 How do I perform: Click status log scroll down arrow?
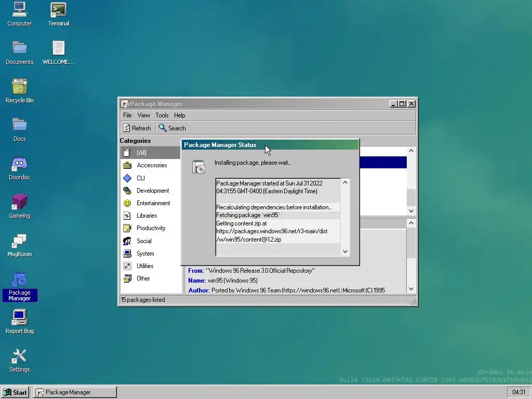pos(345,251)
